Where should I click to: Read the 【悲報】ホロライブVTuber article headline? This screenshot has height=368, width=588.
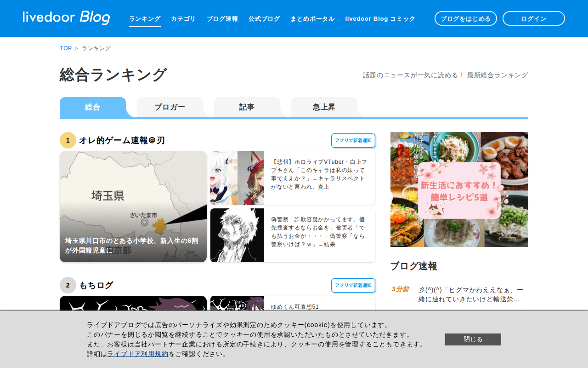point(319,174)
